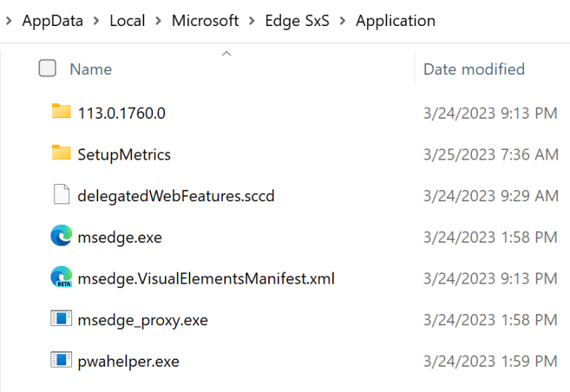570x392 pixels.
Task: Select the msedge.VisualElementsManifest.xml file name
Action: (x=206, y=279)
